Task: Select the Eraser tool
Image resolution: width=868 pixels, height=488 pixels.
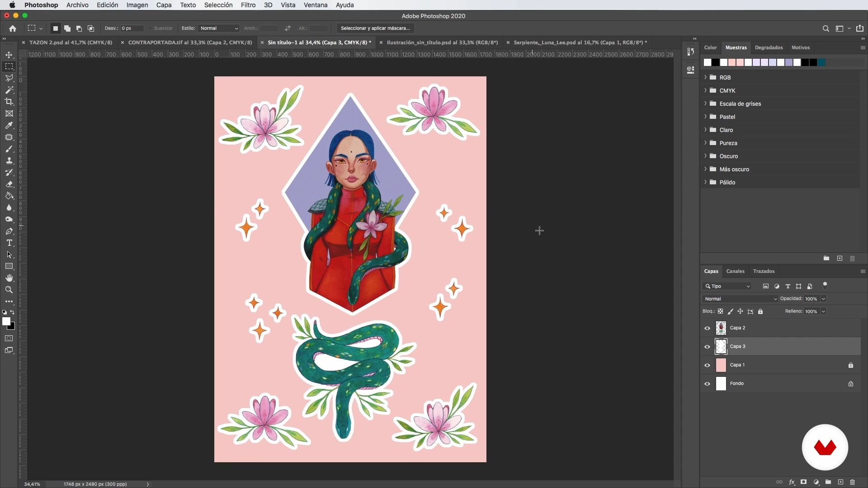Action: point(9,184)
